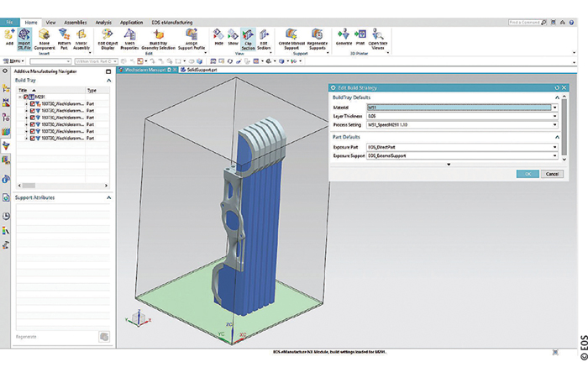Collapse the Build Tray panel section
The image size is (588, 378).
click(108, 81)
